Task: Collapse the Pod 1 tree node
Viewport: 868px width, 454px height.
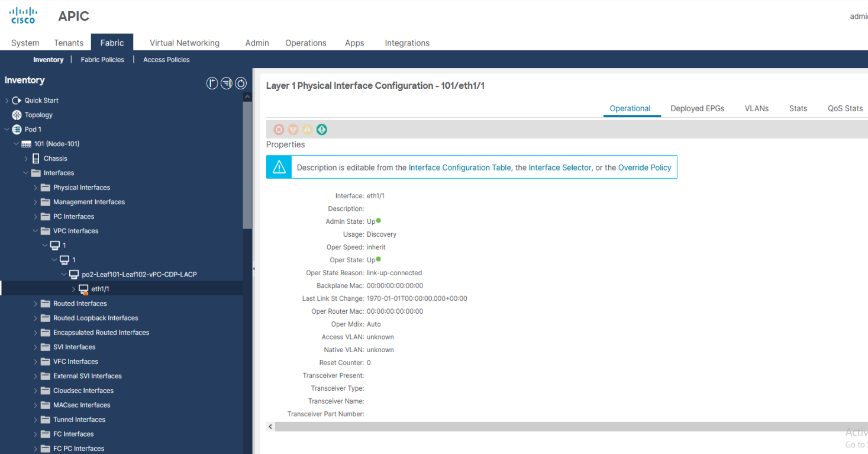Action: tap(7, 130)
